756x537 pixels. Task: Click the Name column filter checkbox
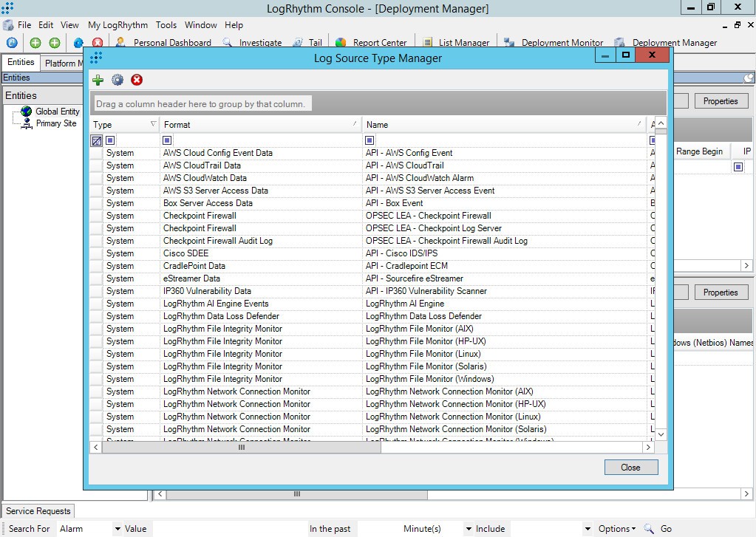click(x=368, y=140)
